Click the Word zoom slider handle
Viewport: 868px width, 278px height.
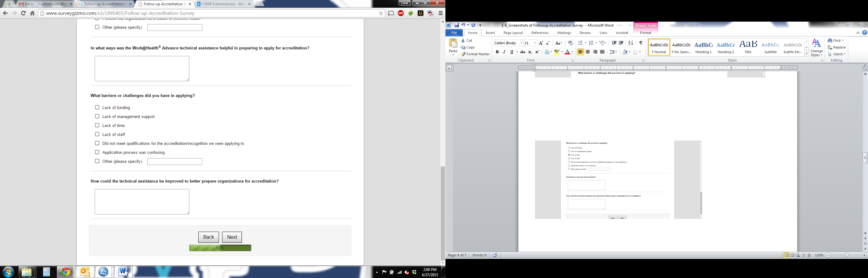[x=846, y=255]
